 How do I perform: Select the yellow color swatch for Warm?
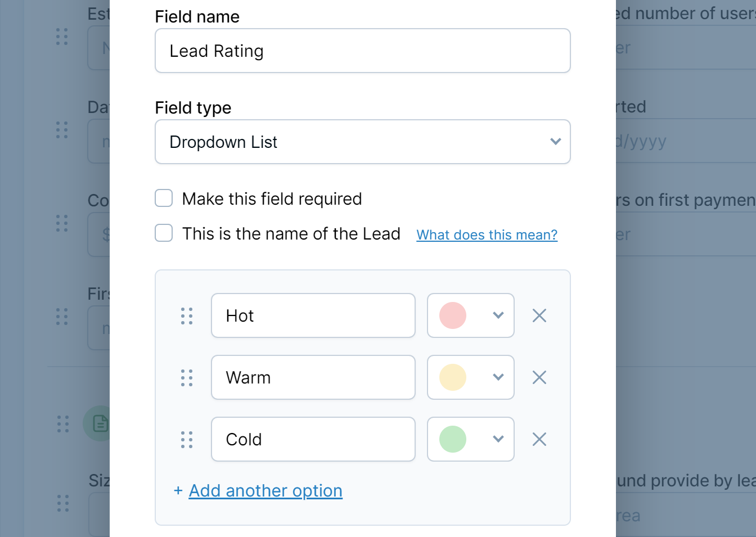[x=452, y=377]
